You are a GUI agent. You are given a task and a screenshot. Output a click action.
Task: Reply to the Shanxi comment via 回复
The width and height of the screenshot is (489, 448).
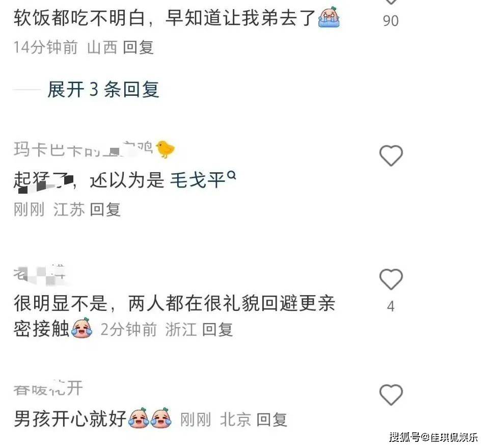138,47
